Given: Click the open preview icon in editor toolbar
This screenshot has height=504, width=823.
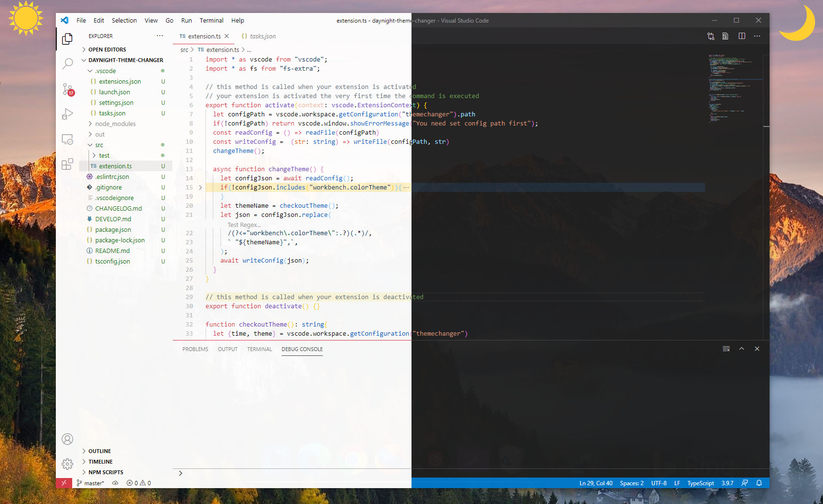Looking at the screenshot, I should [725, 36].
